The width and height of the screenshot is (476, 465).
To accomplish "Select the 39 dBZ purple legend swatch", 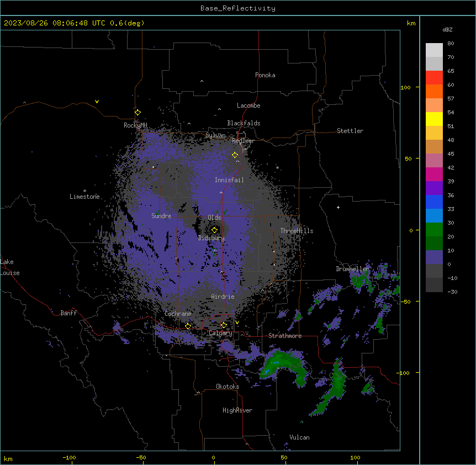I will click(434, 188).
